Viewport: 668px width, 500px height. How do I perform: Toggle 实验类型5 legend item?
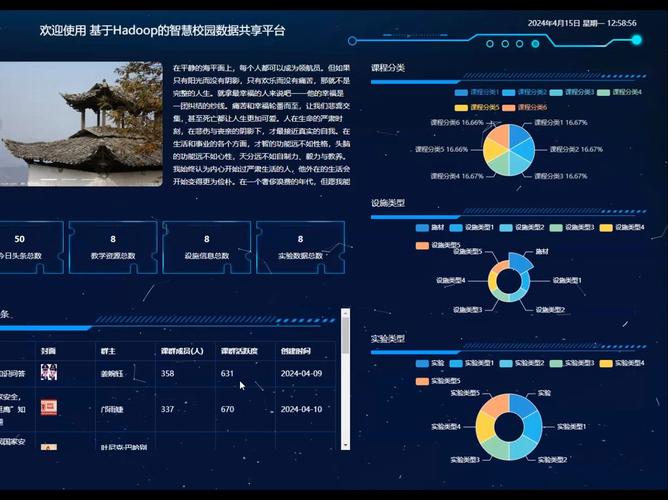pyautogui.click(x=438, y=381)
